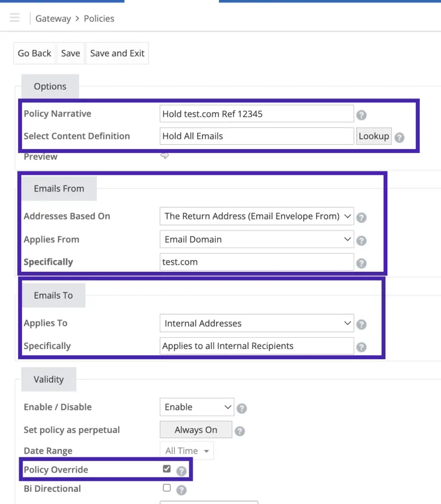Viewport: 441px width, 504px height.
Task: Click help icon next to Always On
Action: (x=240, y=431)
